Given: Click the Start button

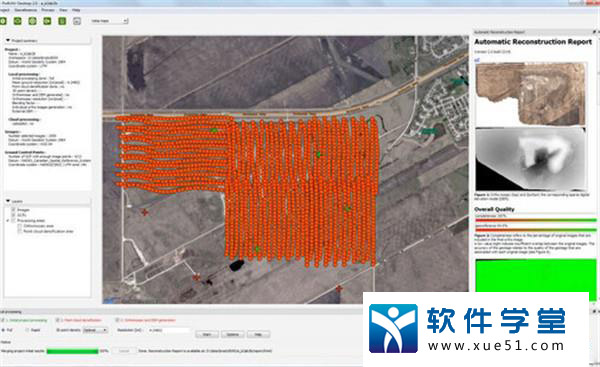Looking at the screenshot, I should click(207, 334).
